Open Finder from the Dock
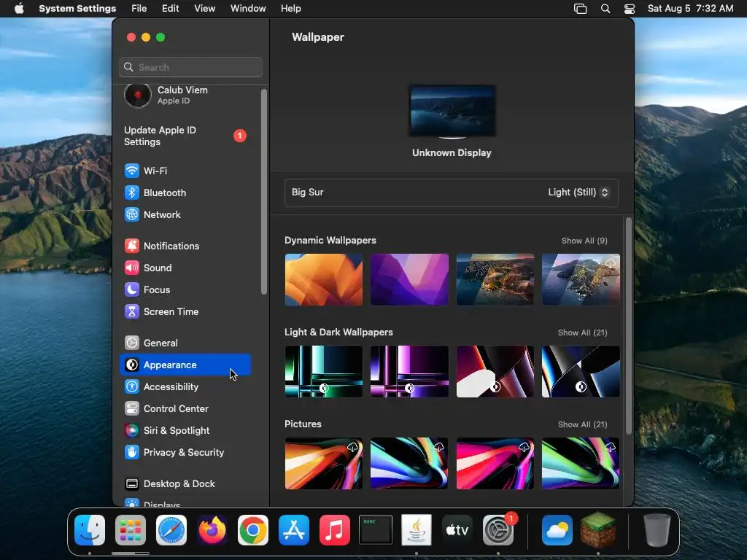747x560 pixels. click(90, 530)
